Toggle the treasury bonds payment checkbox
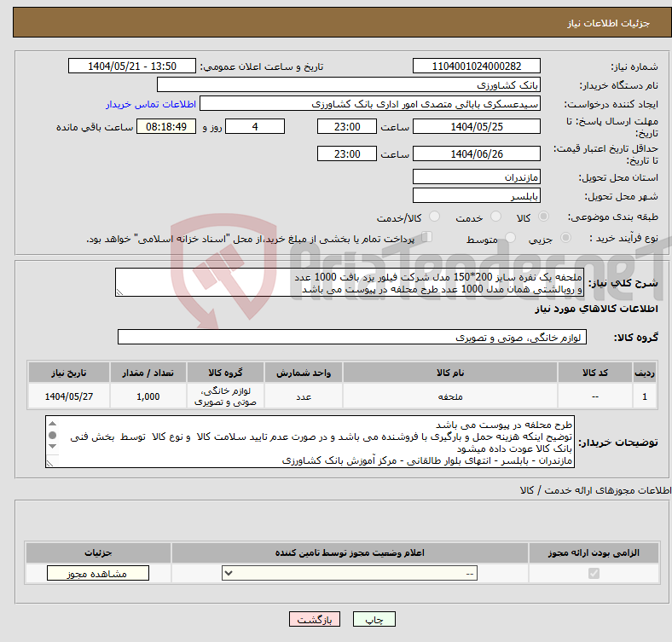 click(427, 237)
